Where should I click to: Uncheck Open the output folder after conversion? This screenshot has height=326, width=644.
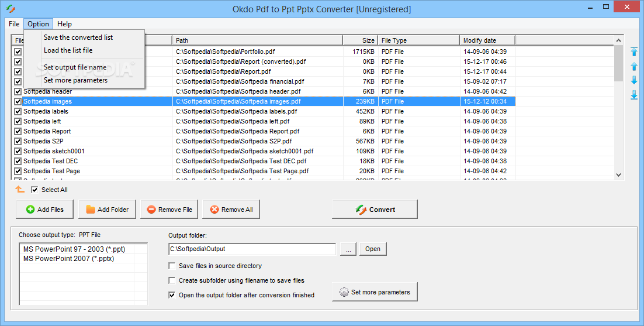tap(172, 295)
